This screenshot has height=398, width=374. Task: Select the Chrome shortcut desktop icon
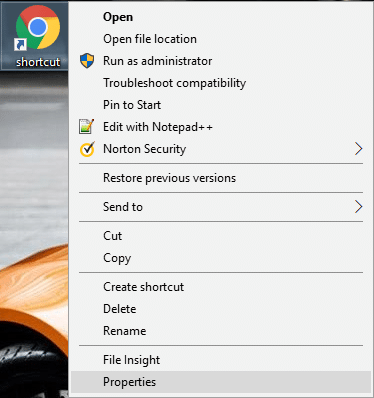click(x=38, y=35)
